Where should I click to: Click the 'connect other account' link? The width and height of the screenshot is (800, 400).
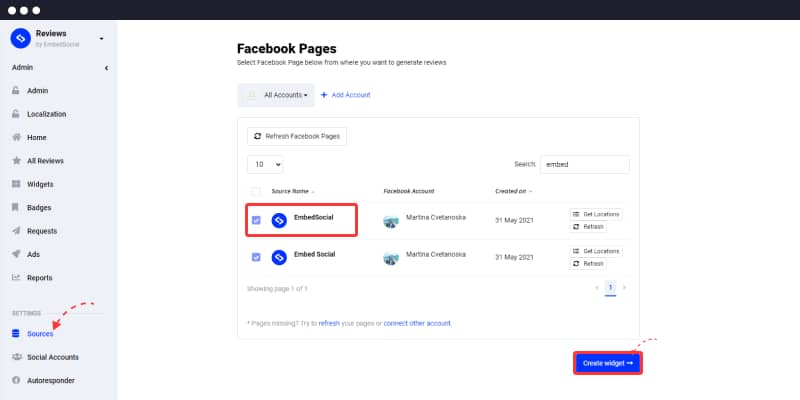coord(417,323)
